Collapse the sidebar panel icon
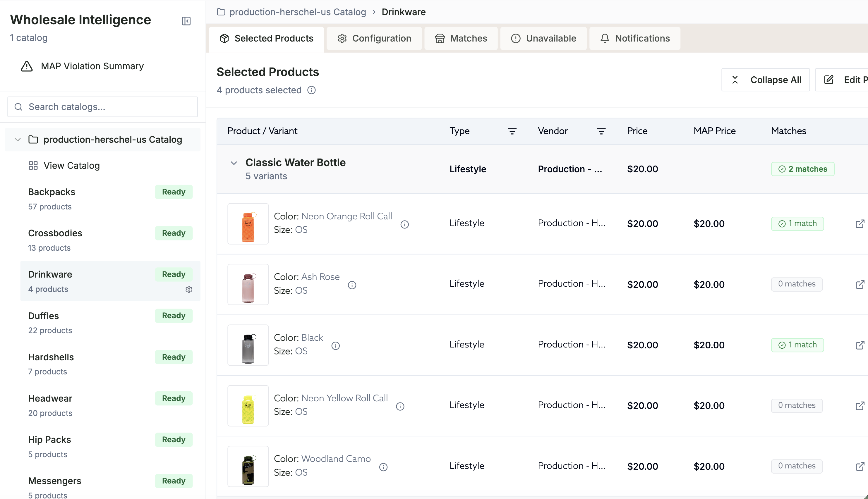Screen dimensions: 868x499 (x=186, y=21)
